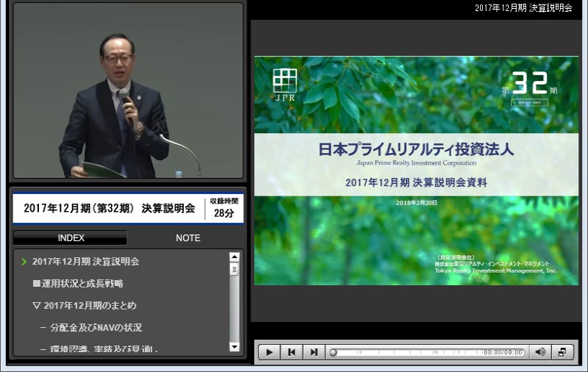Screen dimensions: 588x372
Task: Select the 2017年12月期 決算説明会 index entry
Action: (x=85, y=262)
